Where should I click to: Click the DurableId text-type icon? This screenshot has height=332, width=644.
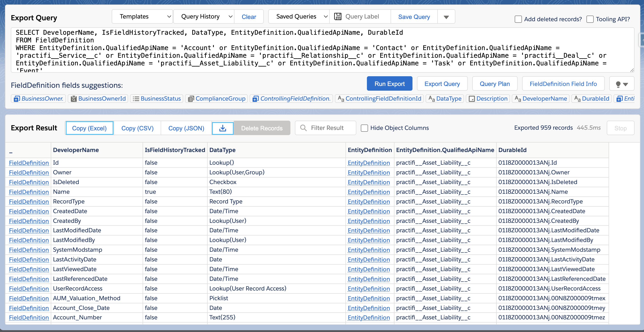[x=577, y=99]
